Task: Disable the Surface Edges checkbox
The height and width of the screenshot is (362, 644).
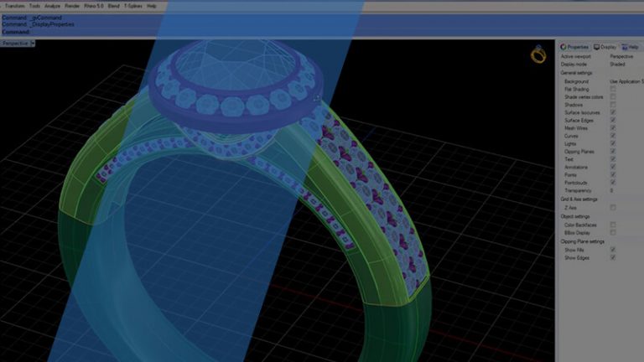Action: click(613, 120)
